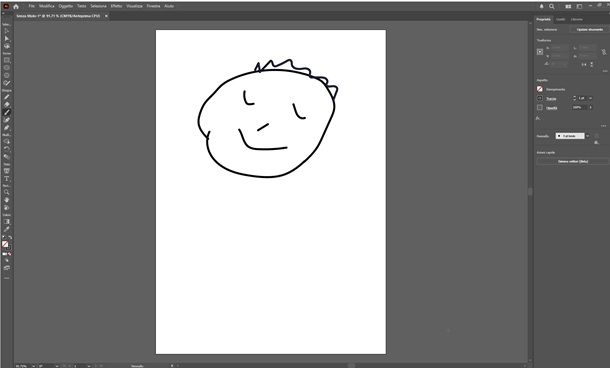Open the Traccia weight dropdown arrow
Viewport: 610px width, 368px height.
tap(591, 98)
